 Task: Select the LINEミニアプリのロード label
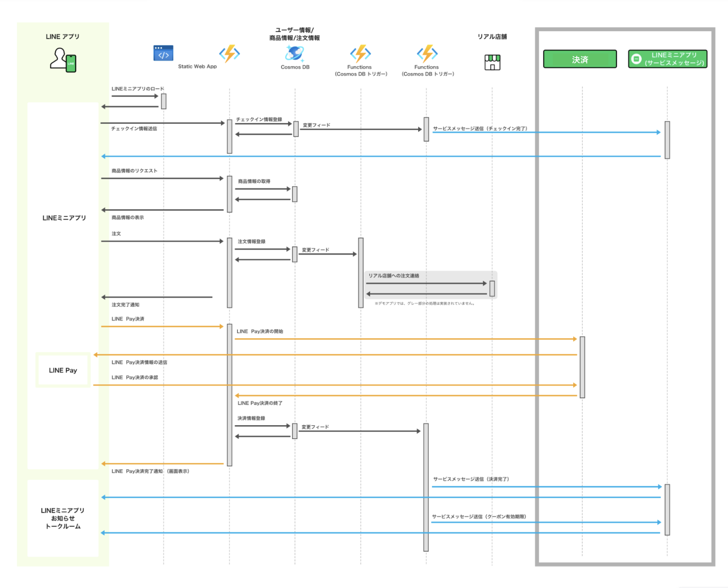138,89
